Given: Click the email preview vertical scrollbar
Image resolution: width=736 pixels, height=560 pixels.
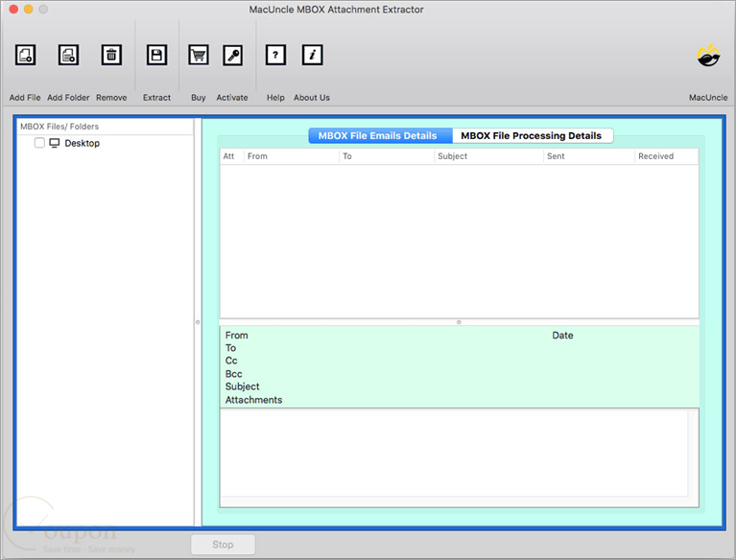Looking at the screenshot, I should (x=693, y=453).
